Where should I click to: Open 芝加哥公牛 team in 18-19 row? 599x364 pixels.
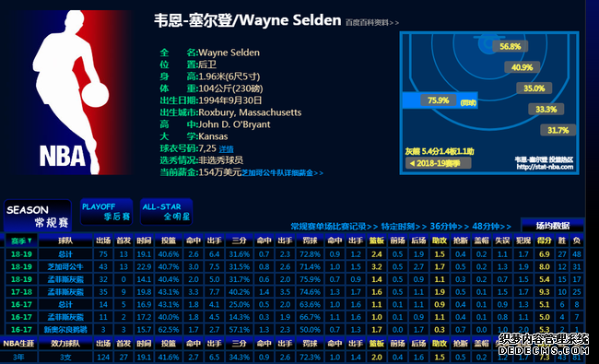click(x=65, y=266)
